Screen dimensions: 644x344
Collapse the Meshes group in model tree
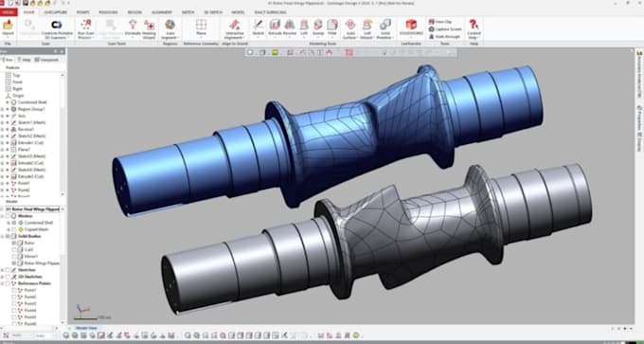coord(3,216)
